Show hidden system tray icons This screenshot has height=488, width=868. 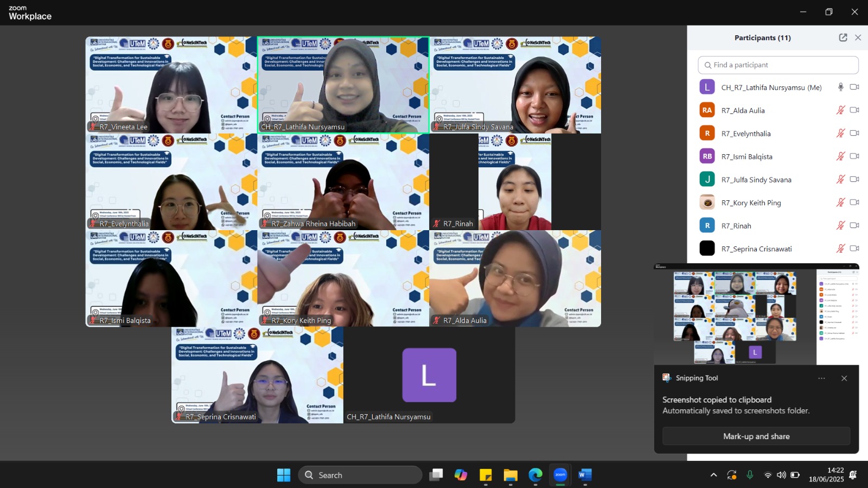(713, 475)
